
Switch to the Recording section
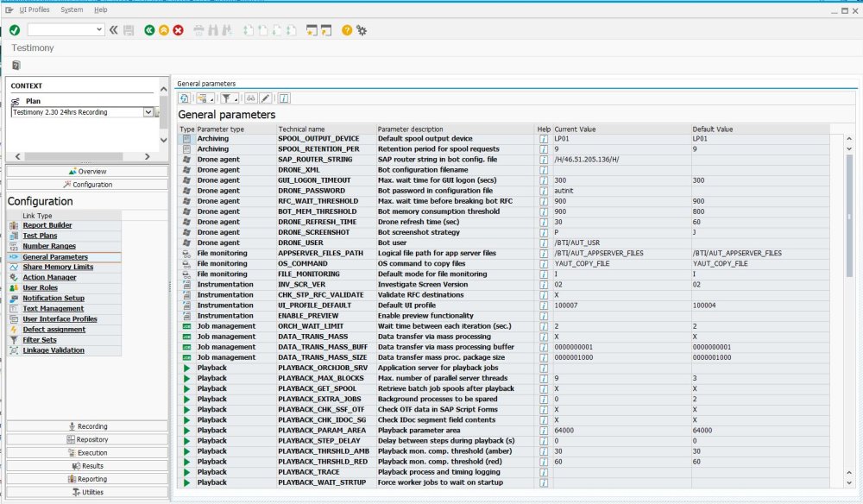87,426
